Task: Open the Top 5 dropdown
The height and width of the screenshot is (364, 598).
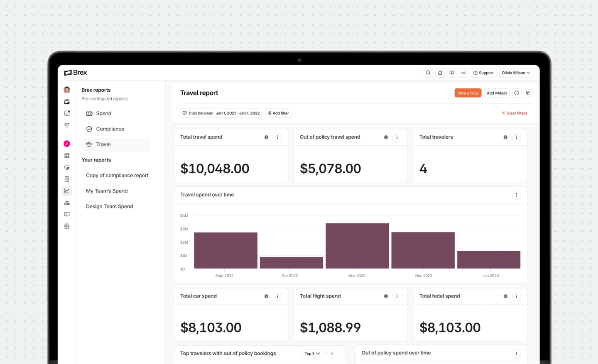Action: (x=312, y=354)
